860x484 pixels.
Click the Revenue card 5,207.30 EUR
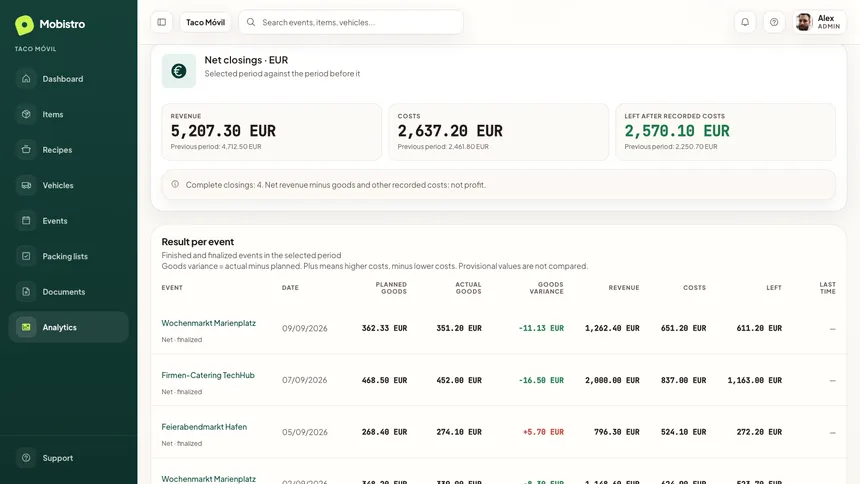[x=271, y=132]
